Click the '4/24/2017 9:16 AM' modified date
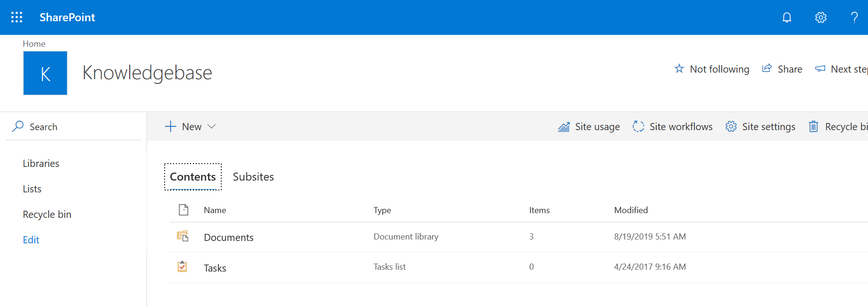The height and width of the screenshot is (306, 868). [650, 267]
